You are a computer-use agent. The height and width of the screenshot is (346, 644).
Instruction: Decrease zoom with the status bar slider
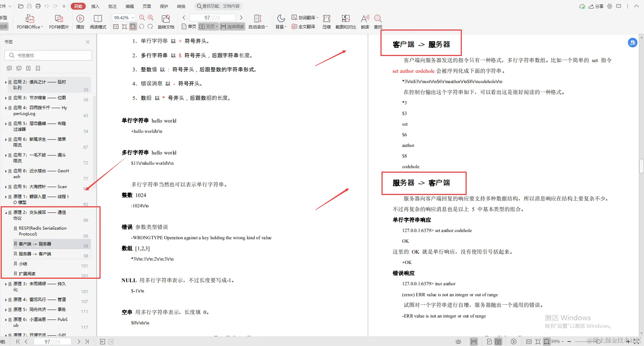569,341
